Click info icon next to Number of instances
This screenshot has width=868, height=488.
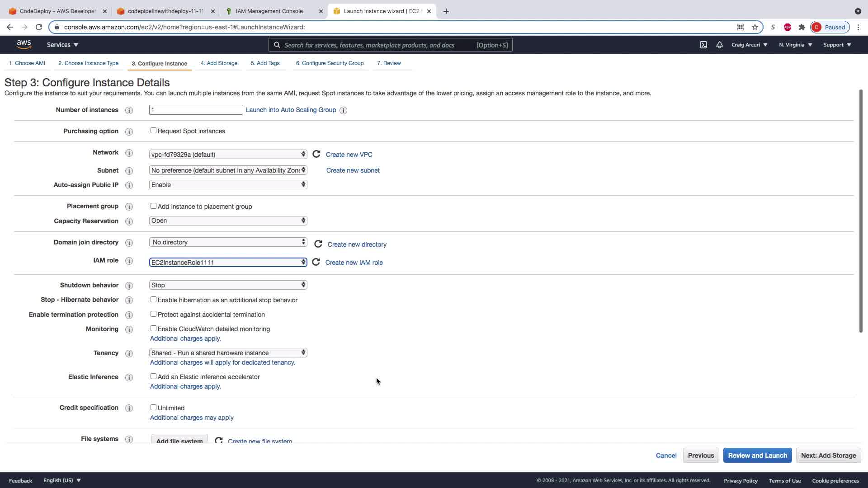click(x=129, y=110)
